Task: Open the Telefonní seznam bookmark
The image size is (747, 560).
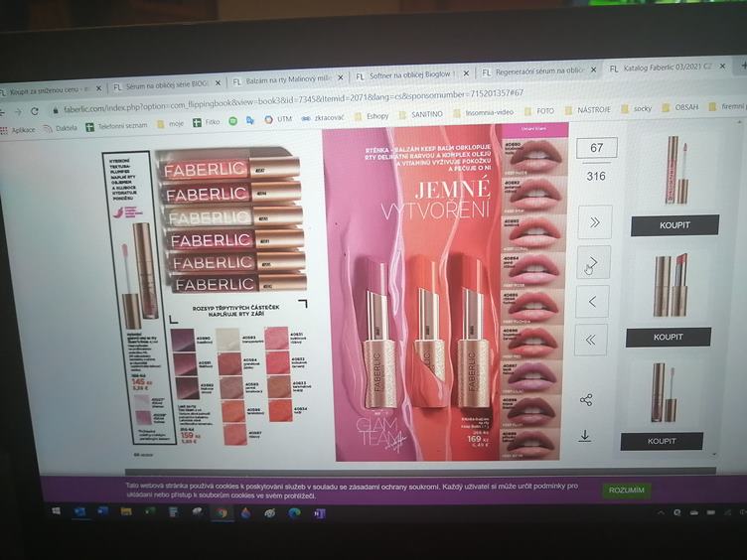Action: [117, 126]
